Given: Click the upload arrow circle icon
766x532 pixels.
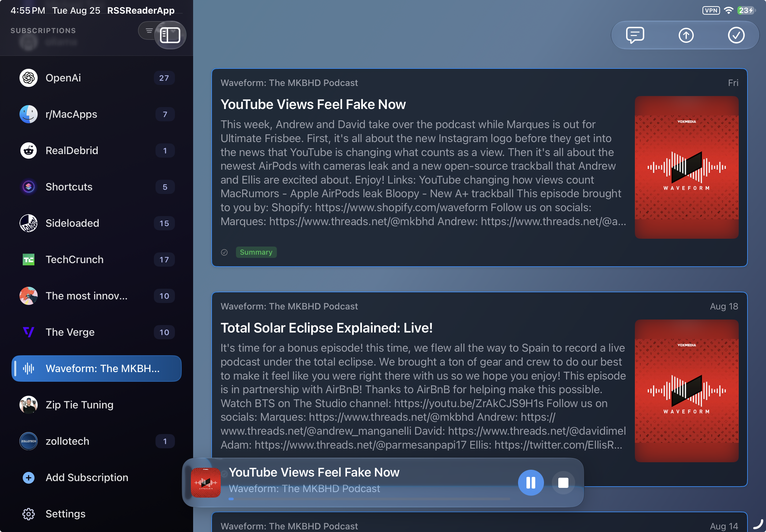Looking at the screenshot, I should point(686,35).
